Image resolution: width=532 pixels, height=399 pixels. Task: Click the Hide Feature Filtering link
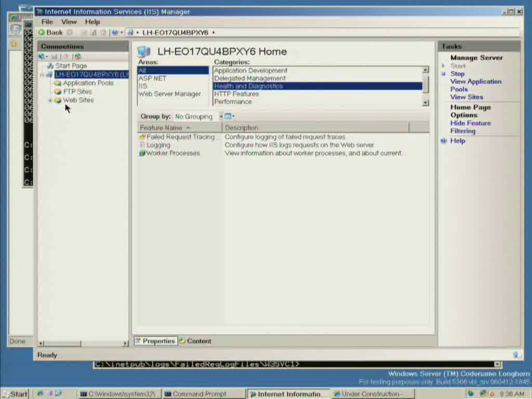click(470, 127)
